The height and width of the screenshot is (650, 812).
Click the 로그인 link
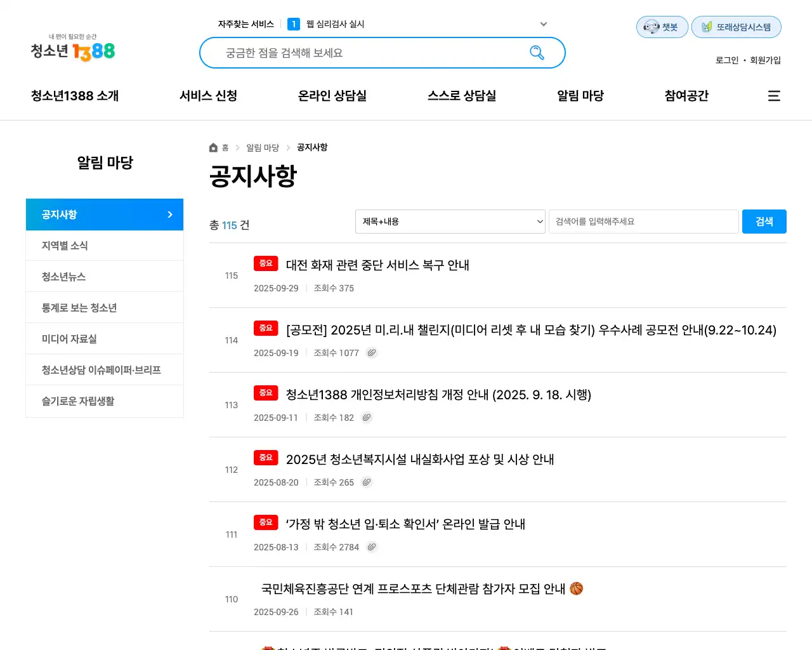point(726,60)
